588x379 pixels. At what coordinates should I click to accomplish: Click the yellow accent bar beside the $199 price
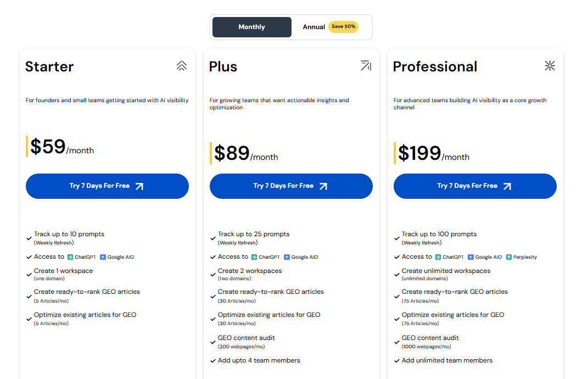(394, 152)
